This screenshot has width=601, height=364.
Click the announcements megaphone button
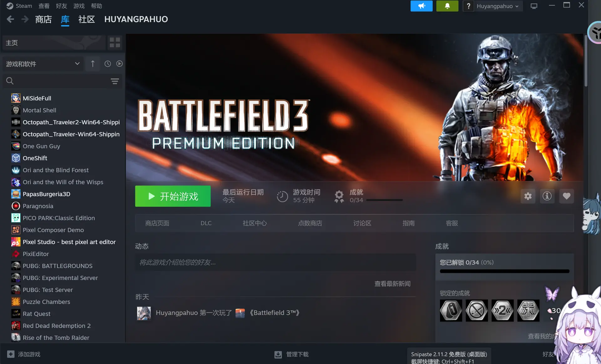[x=421, y=6]
